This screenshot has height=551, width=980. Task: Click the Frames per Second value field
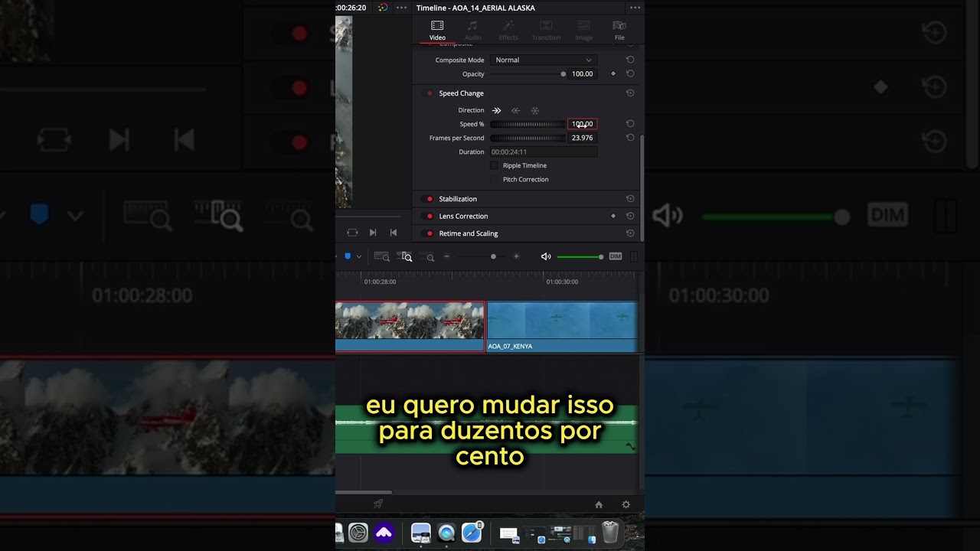(582, 138)
